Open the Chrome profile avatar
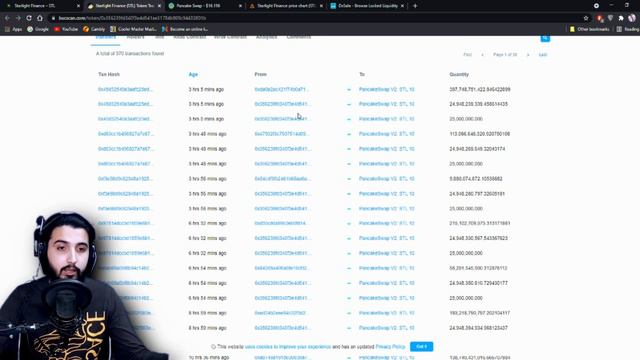 [x=631, y=18]
